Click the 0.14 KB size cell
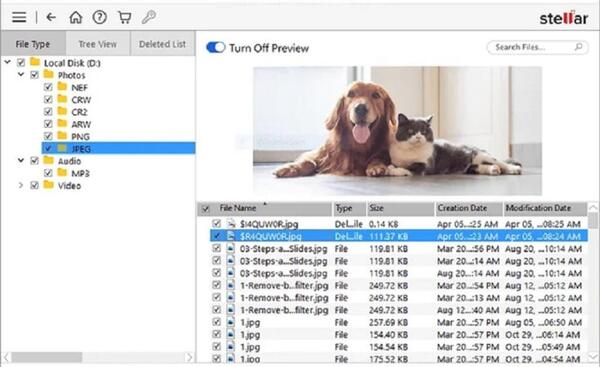Image resolution: width=600 pixels, height=367 pixels. 383,224
